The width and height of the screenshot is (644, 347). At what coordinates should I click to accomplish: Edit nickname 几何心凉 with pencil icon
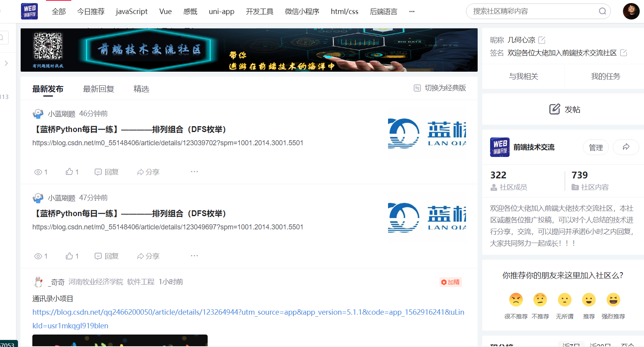pyautogui.click(x=542, y=40)
